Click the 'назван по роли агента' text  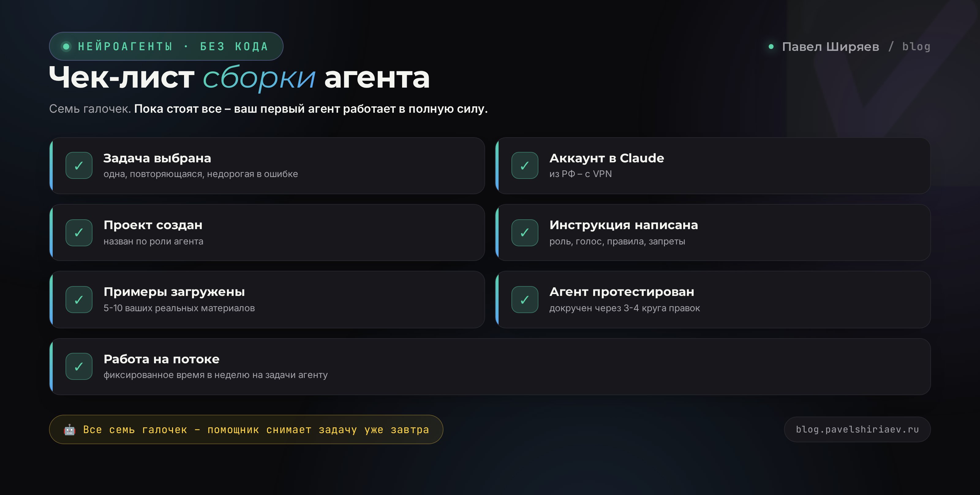(x=153, y=241)
